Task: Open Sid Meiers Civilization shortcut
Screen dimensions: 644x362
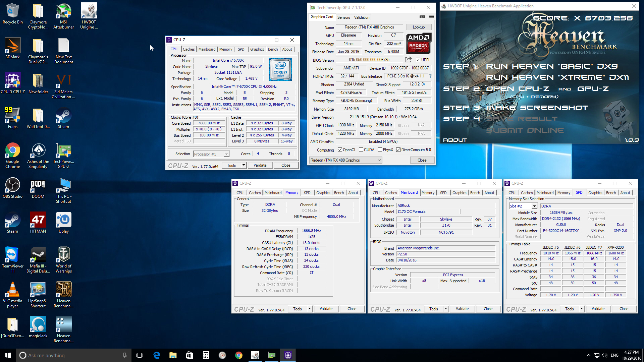Action: [63, 86]
